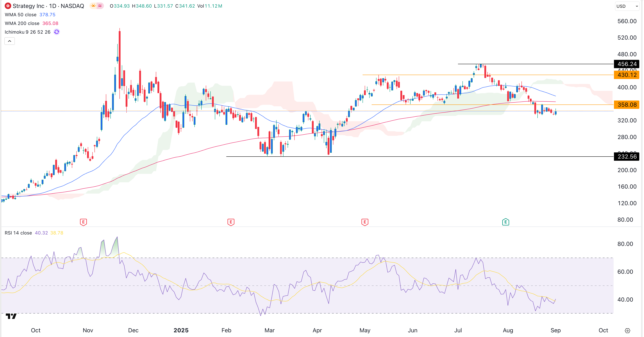This screenshot has height=337, width=644.
Task: Click the Vol 11.12 M reading
Action: 209,6
